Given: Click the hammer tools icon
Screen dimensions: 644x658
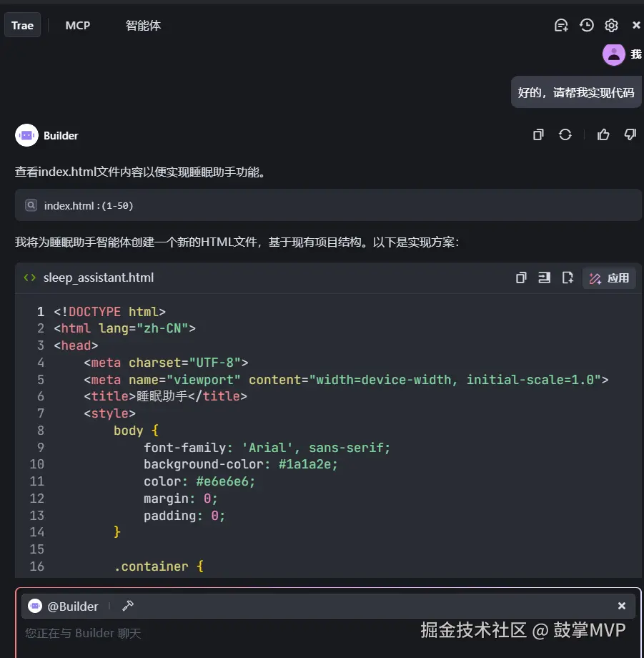Looking at the screenshot, I should click(128, 606).
